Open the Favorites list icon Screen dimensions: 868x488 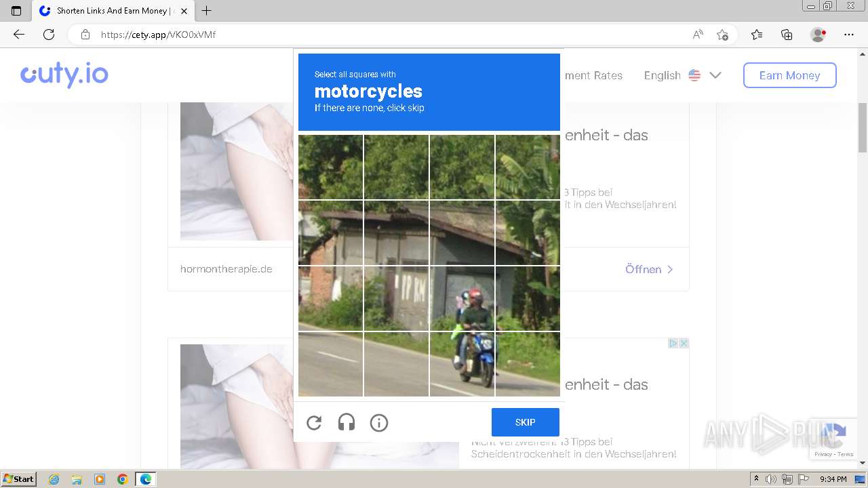[x=757, y=35]
